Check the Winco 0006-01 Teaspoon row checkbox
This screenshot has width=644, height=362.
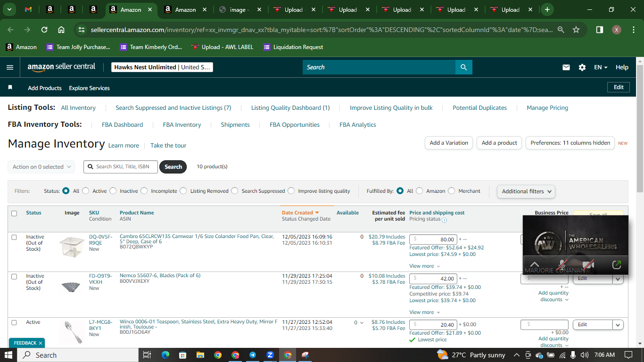pos(14,322)
